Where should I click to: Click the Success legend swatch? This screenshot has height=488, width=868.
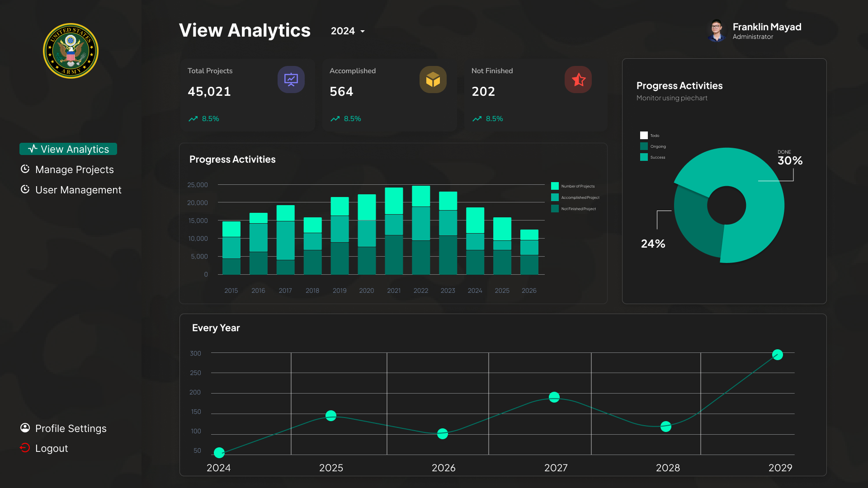point(644,157)
